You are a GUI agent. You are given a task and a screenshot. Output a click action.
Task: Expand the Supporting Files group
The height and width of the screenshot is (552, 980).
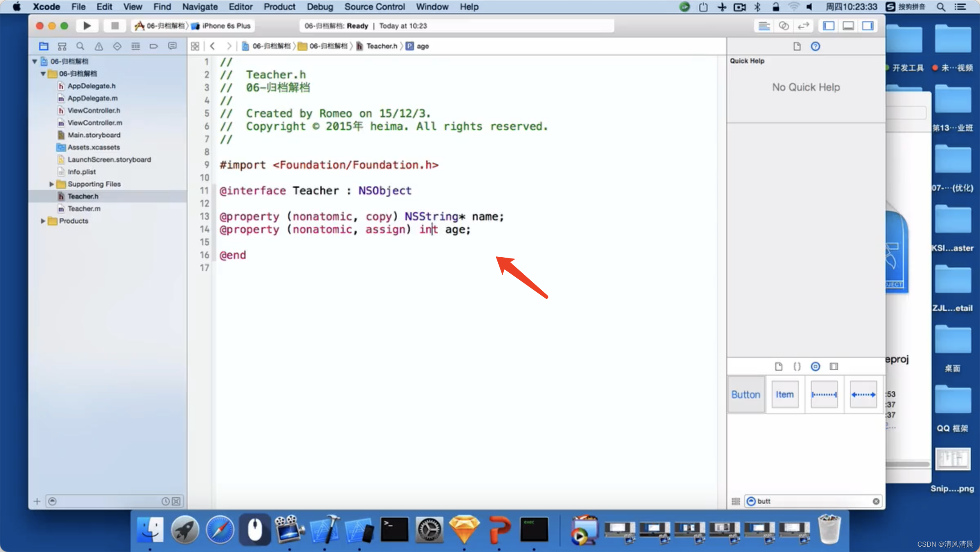[51, 184]
